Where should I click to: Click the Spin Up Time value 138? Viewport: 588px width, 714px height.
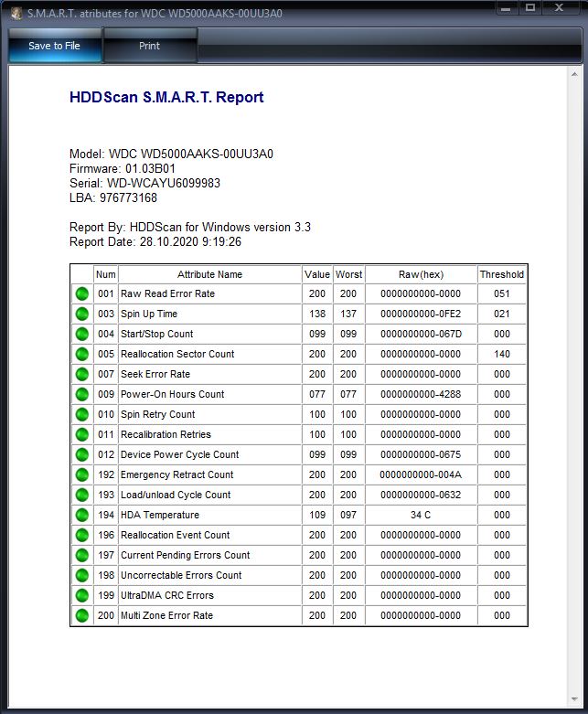(317, 314)
